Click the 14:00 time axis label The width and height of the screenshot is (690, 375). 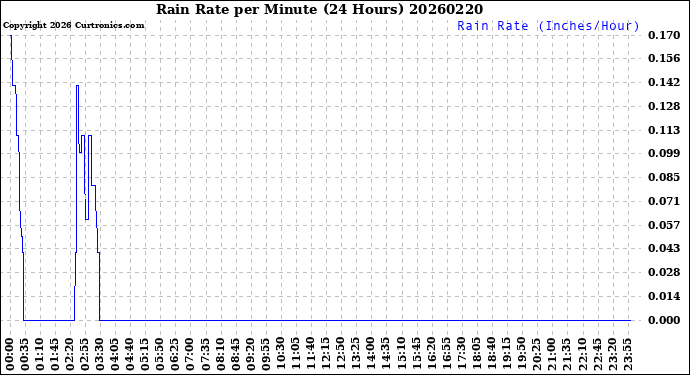tap(371, 355)
